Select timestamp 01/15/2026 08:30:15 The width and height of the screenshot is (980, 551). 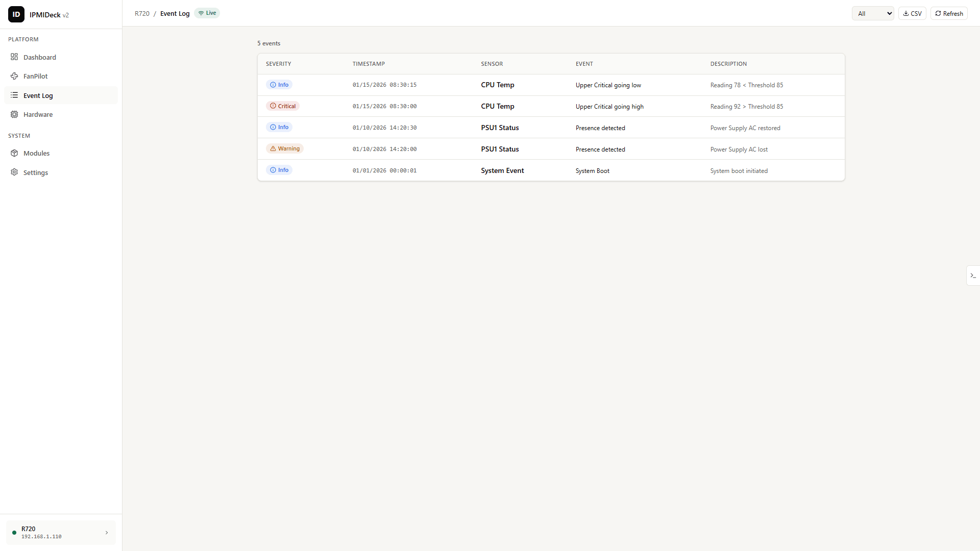click(384, 85)
